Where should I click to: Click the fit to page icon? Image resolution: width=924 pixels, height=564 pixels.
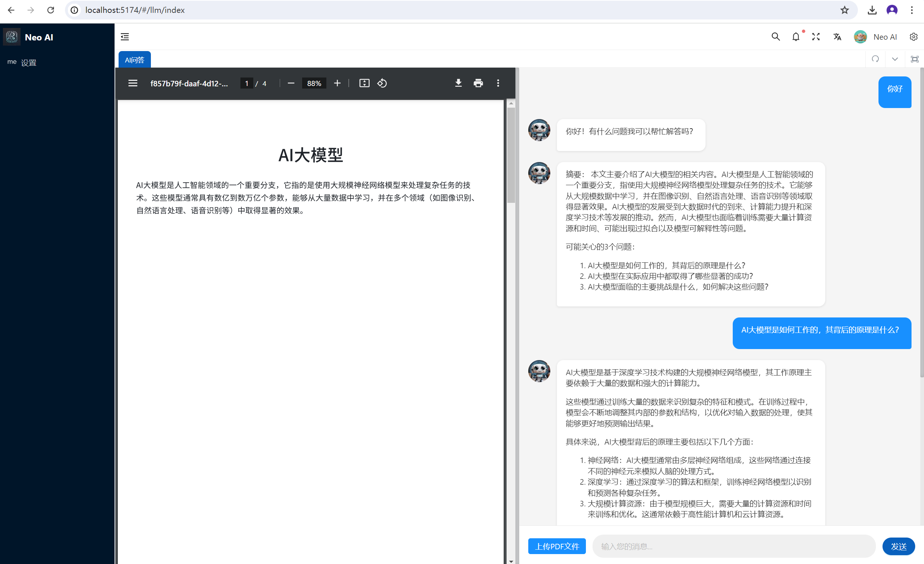(364, 83)
